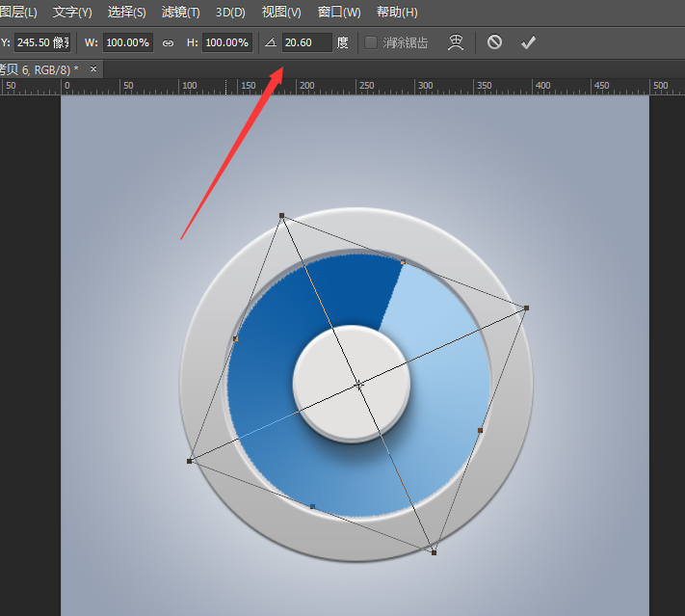The width and height of the screenshot is (685, 616).
Task: Click the bottom transform corner handle
Action: coord(434,552)
